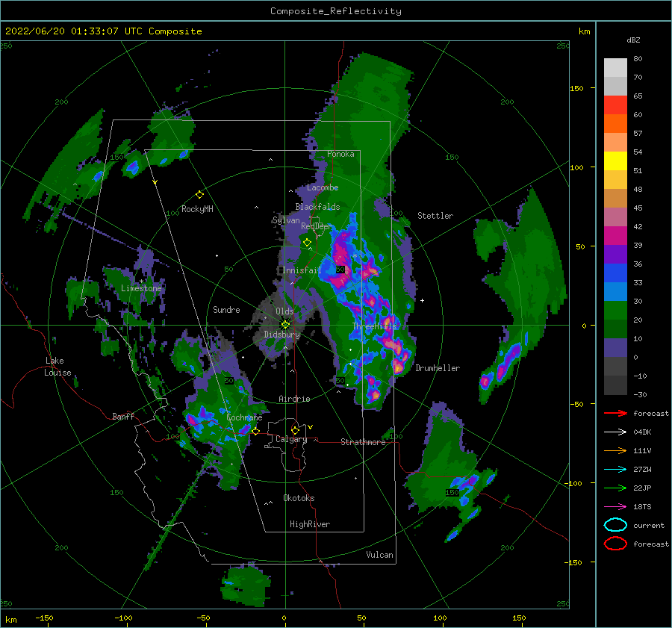Click the yellow marker beside Cochrane

255,431
